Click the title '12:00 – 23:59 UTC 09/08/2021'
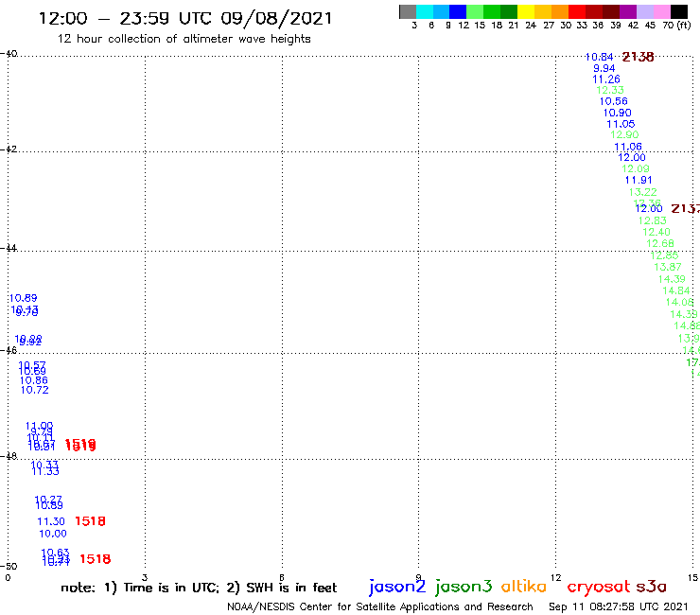 click(x=185, y=18)
